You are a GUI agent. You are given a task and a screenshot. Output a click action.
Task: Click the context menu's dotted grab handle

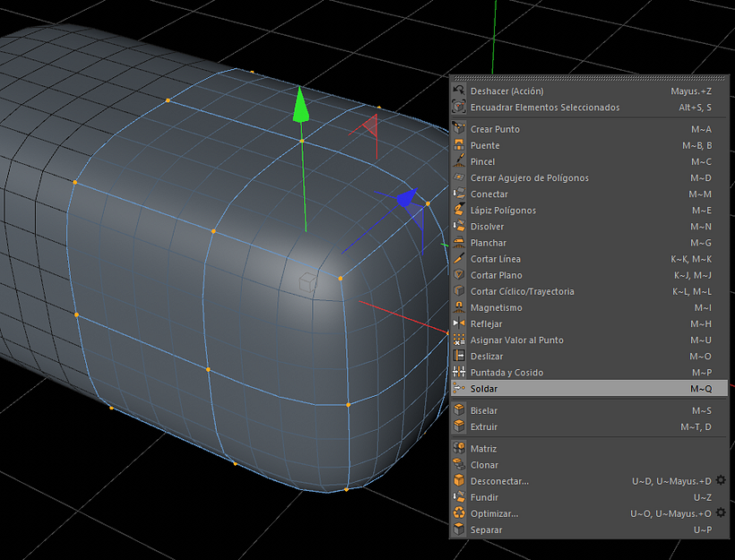(589, 78)
